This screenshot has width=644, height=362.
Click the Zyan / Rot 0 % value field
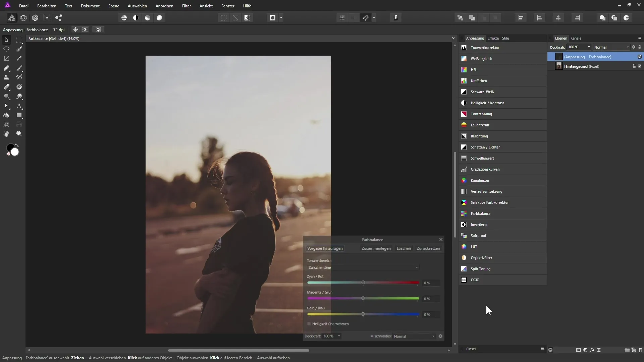tap(431, 283)
